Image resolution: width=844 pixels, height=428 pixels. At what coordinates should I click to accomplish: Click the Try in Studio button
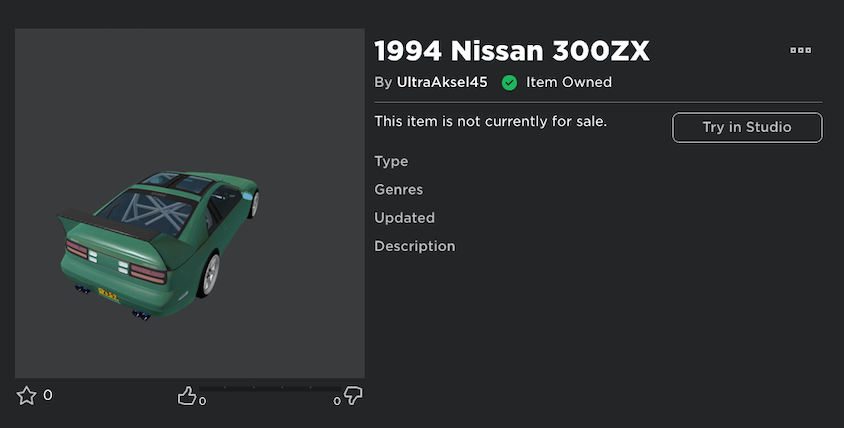tap(747, 127)
